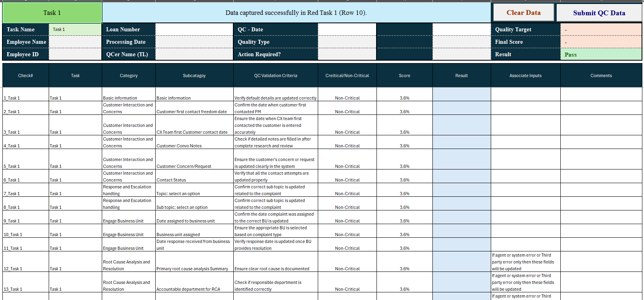Click Non-Critical cell in row 11_Task 1

point(347,245)
